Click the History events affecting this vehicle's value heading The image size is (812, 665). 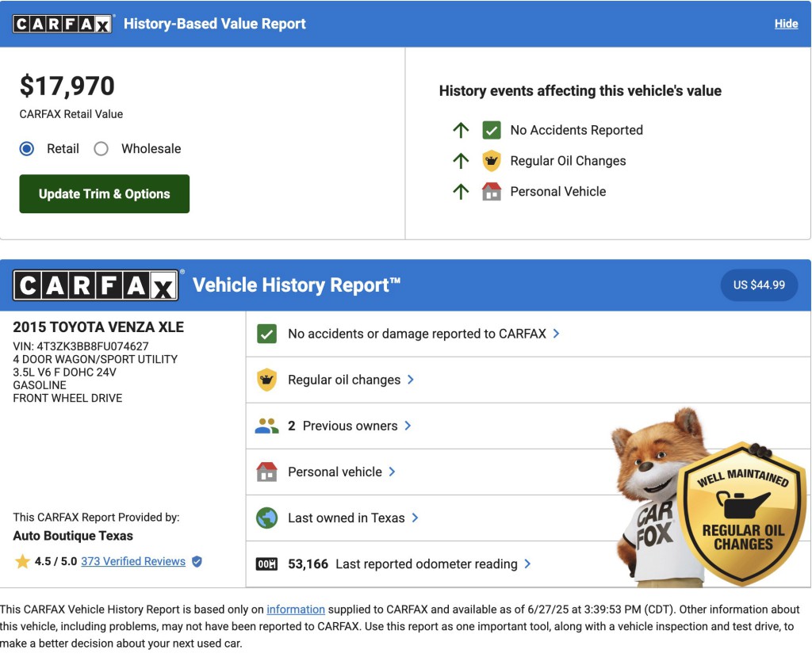tap(580, 91)
